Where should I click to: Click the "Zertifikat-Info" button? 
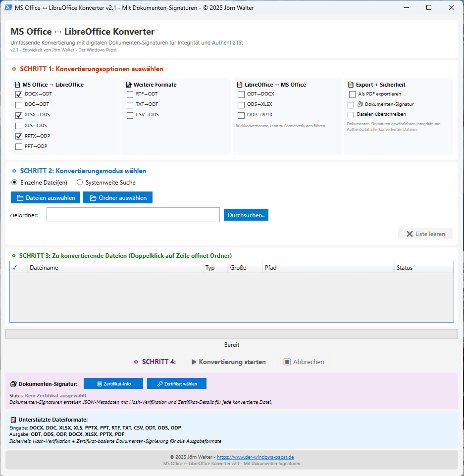pos(113,383)
